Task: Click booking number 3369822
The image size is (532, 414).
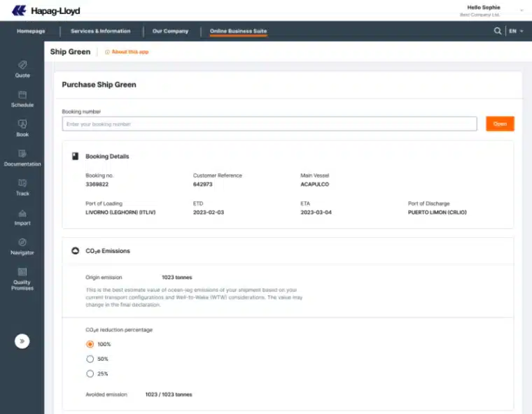Action: point(97,184)
